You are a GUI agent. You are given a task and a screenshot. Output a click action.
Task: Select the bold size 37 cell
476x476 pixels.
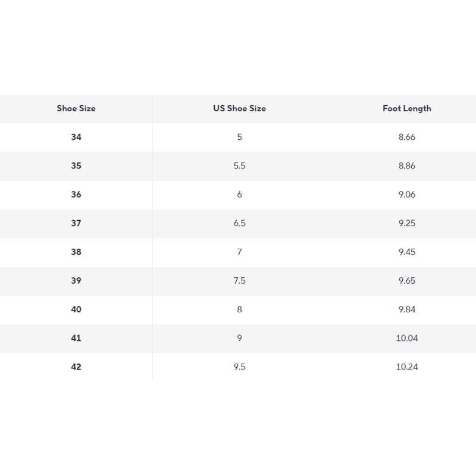coord(76,223)
